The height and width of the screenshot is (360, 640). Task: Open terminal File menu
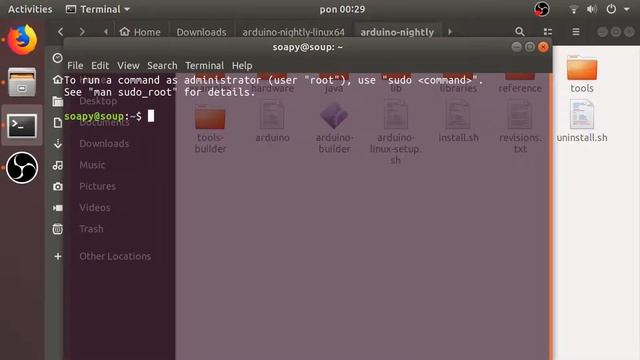(x=75, y=66)
